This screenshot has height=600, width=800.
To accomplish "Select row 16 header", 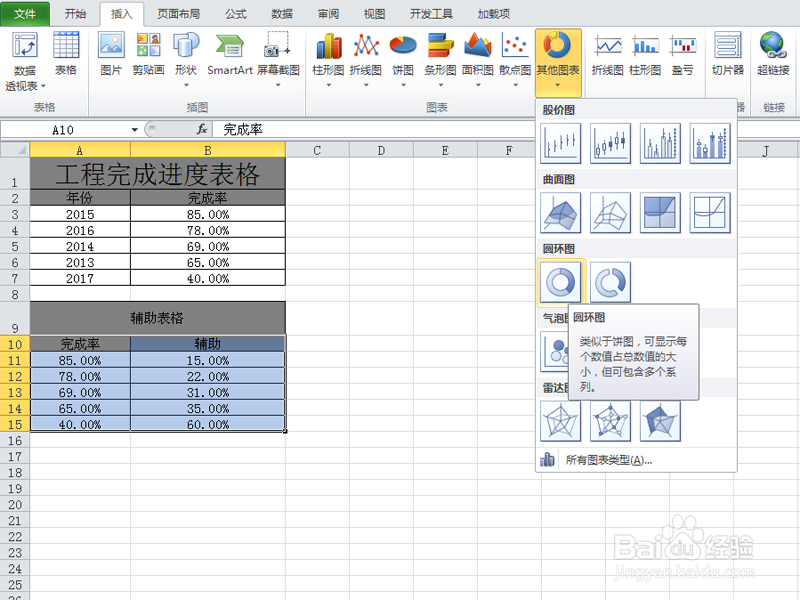I will point(15,440).
